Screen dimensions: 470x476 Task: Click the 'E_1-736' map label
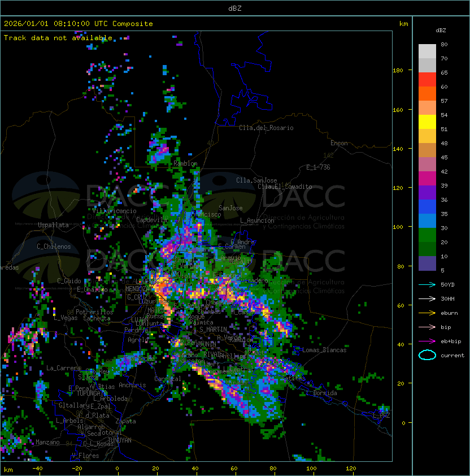pos(318,167)
